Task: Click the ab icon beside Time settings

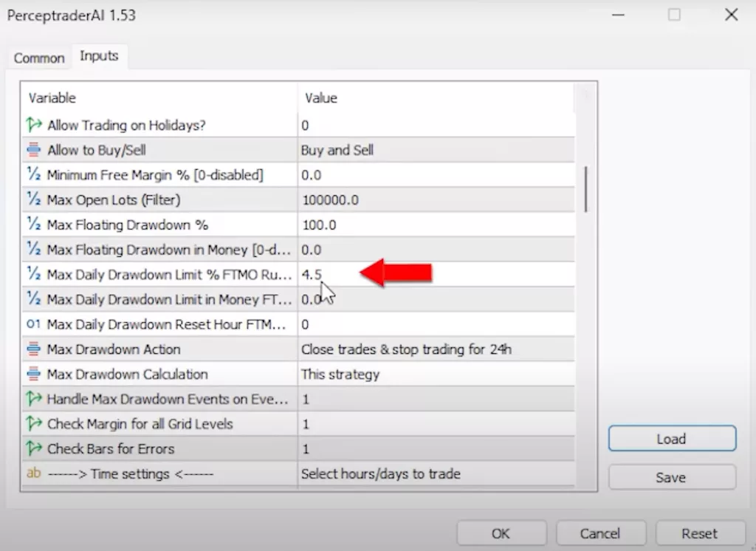Action: [x=34, y=473]
